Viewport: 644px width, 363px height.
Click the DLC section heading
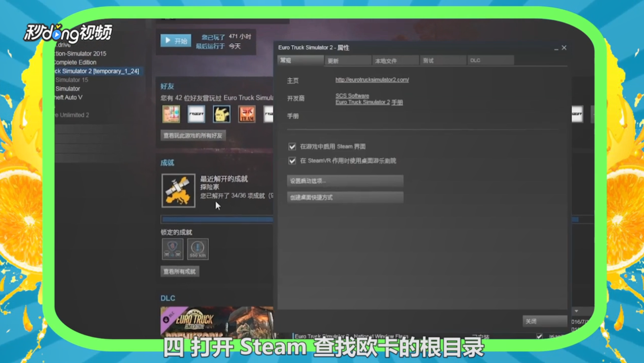[168, 298]
